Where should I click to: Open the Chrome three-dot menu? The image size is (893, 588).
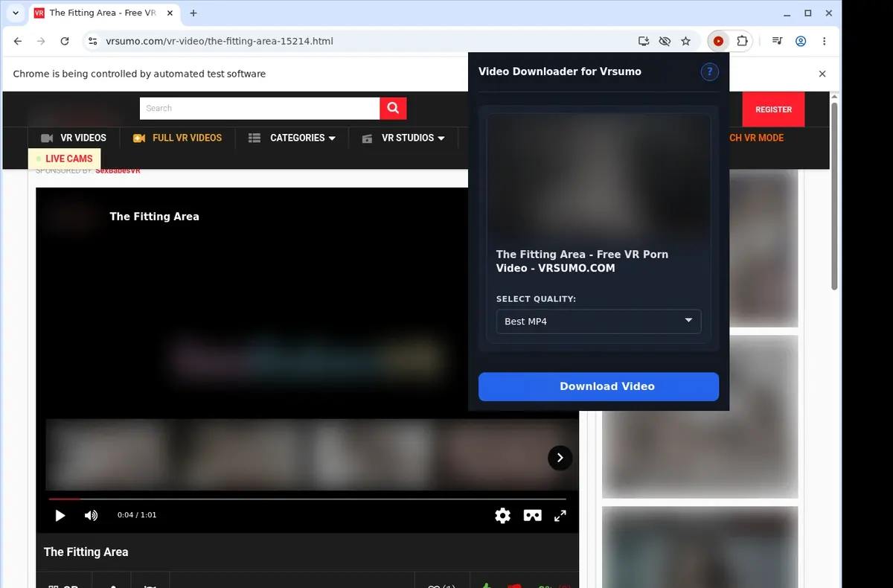point(824,42)
